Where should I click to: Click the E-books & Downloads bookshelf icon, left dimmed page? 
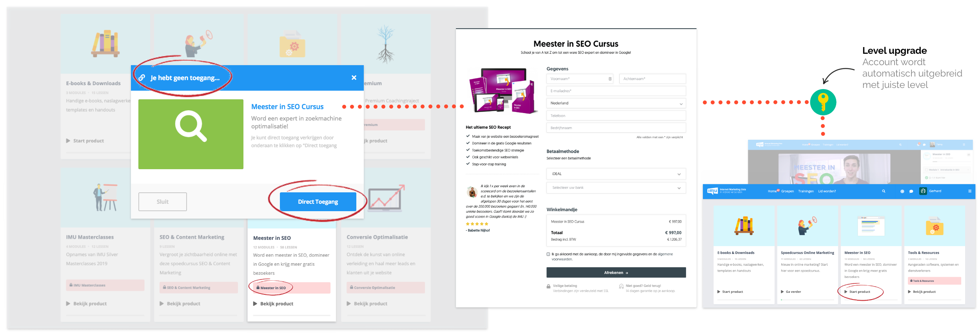coord(105,43)
